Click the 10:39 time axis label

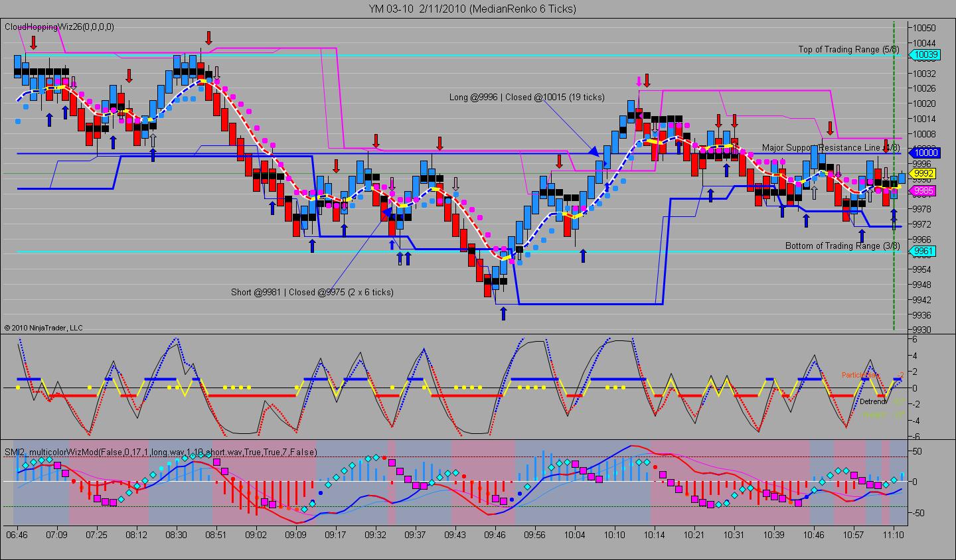pos(773,534)
